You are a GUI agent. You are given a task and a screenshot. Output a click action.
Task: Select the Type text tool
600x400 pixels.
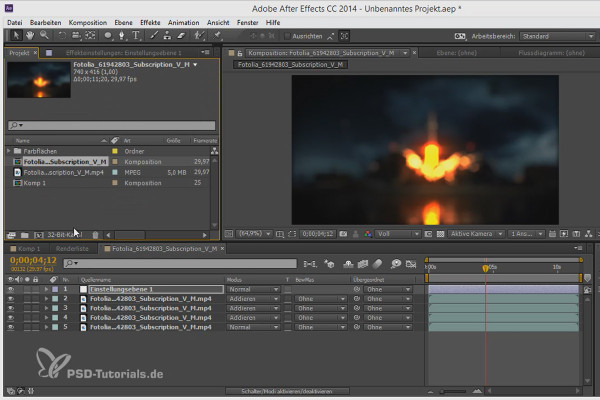pos(136,36)
